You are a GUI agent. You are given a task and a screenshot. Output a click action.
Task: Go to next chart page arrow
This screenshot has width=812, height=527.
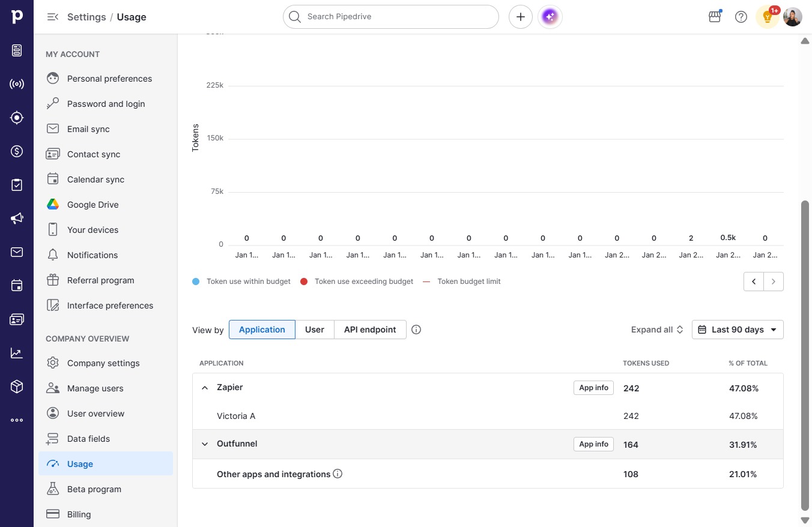coord(774,282)
